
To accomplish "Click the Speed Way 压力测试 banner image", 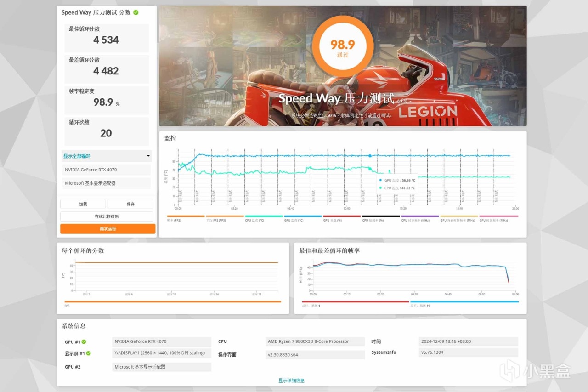I will [x=343, y=66].
